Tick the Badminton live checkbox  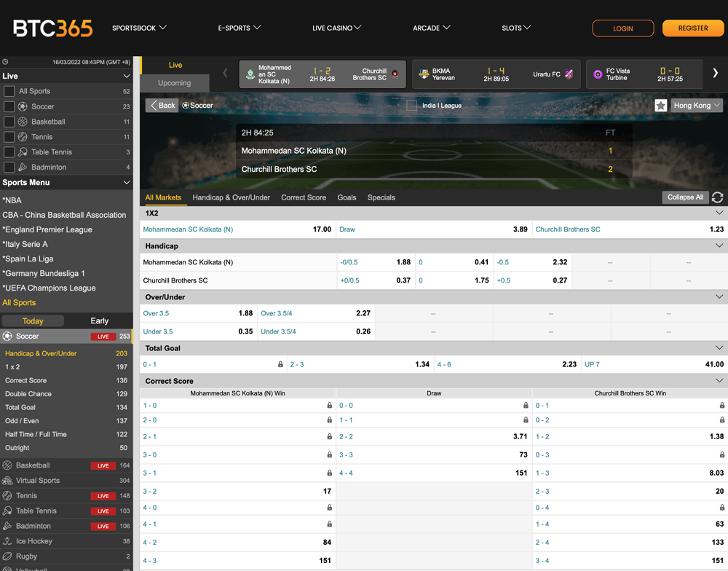(x=9, y=168)
